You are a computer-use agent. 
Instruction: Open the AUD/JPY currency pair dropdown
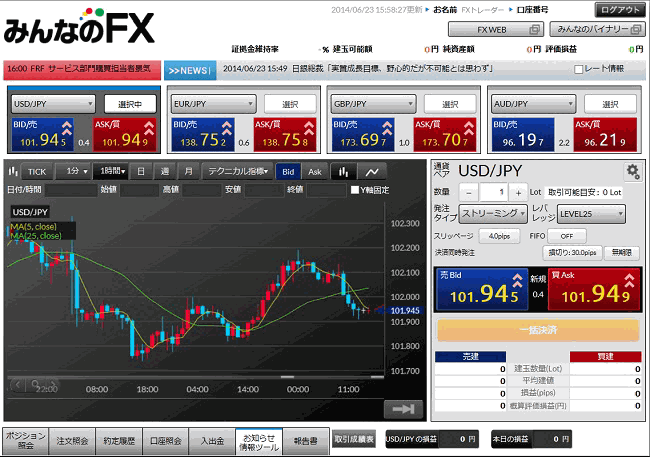click(534, 104)
